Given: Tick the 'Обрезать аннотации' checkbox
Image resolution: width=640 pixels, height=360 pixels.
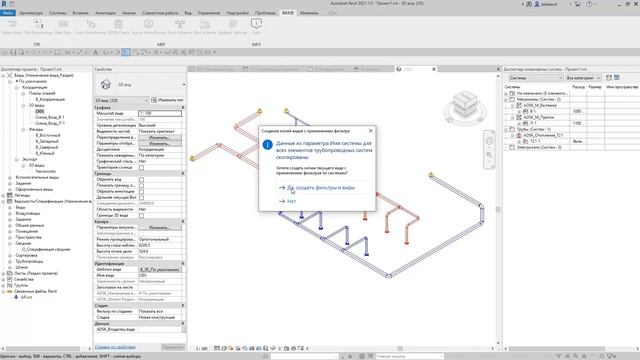Looking at the screenshot, I should coord(141,191).
